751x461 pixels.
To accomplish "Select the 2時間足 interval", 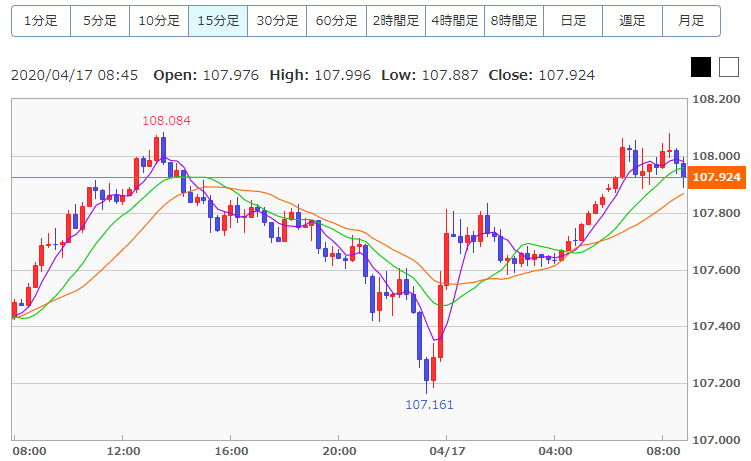I will [x=396, y=21].
